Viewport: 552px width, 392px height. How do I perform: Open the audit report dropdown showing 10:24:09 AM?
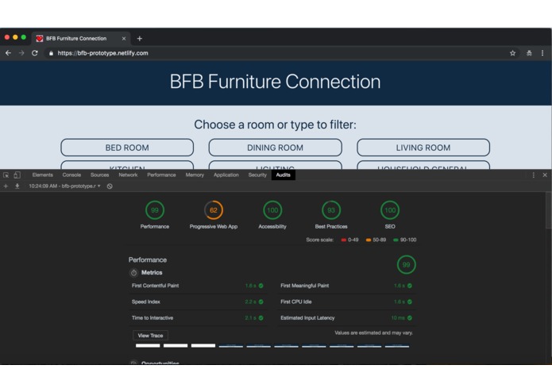pos(64,186)
